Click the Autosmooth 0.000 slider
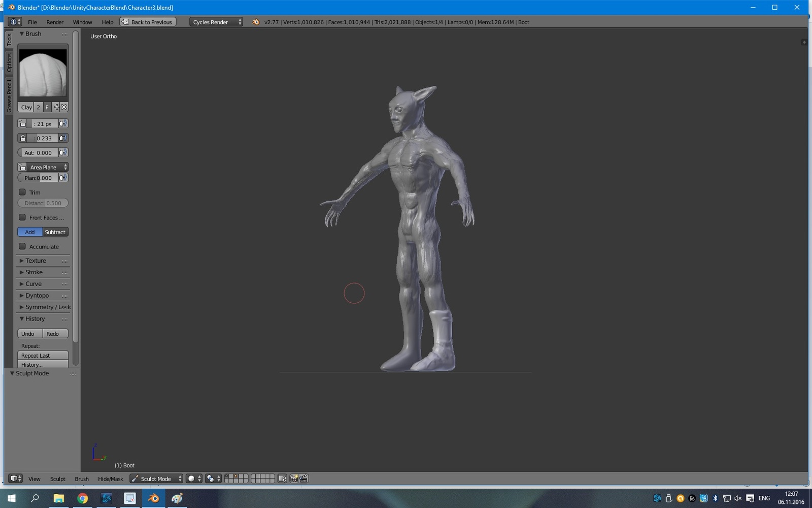Image resolution: width=812 pixels, height=508 pixels. point(38,152)
